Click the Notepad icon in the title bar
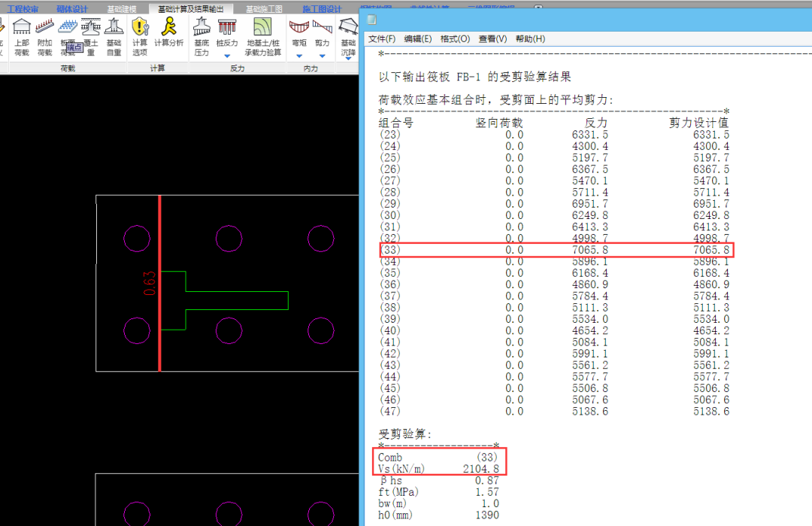Image resolution: width=812 pixels, height=526 pixels. tap(372, 20)
